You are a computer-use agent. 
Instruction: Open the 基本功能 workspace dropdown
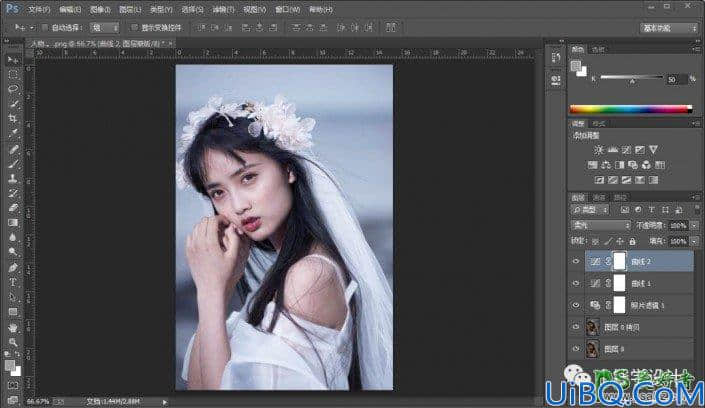click(x=669, y=28)
